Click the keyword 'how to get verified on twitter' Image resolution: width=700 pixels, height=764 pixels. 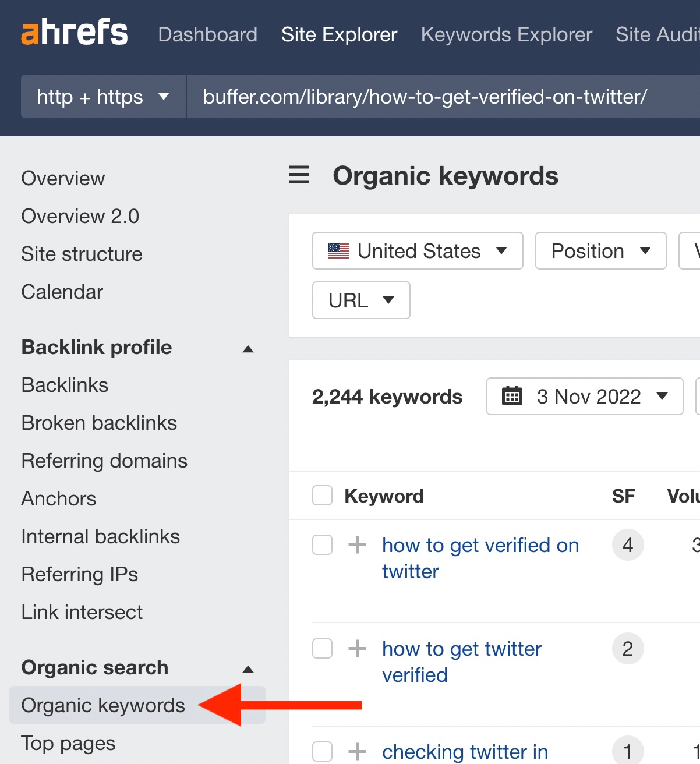(480, 558)
